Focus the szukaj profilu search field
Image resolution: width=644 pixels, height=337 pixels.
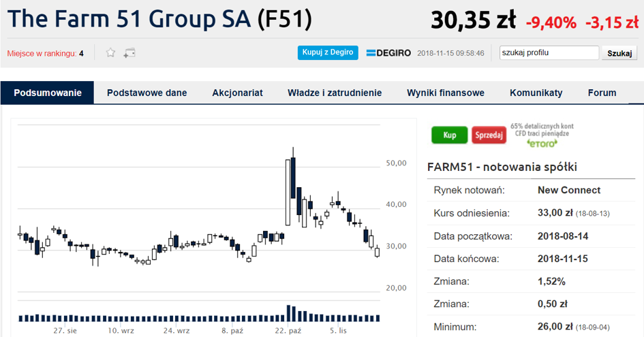tap(549, 52)
